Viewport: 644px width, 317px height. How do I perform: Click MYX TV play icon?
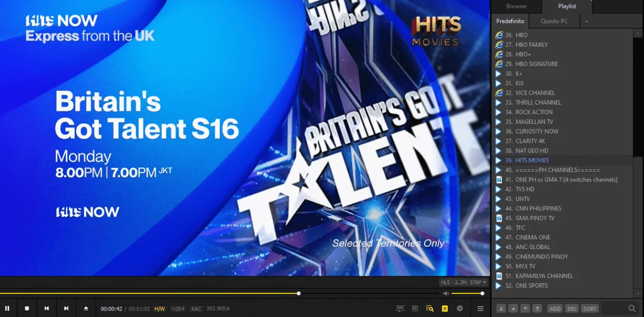click(499, 266)
